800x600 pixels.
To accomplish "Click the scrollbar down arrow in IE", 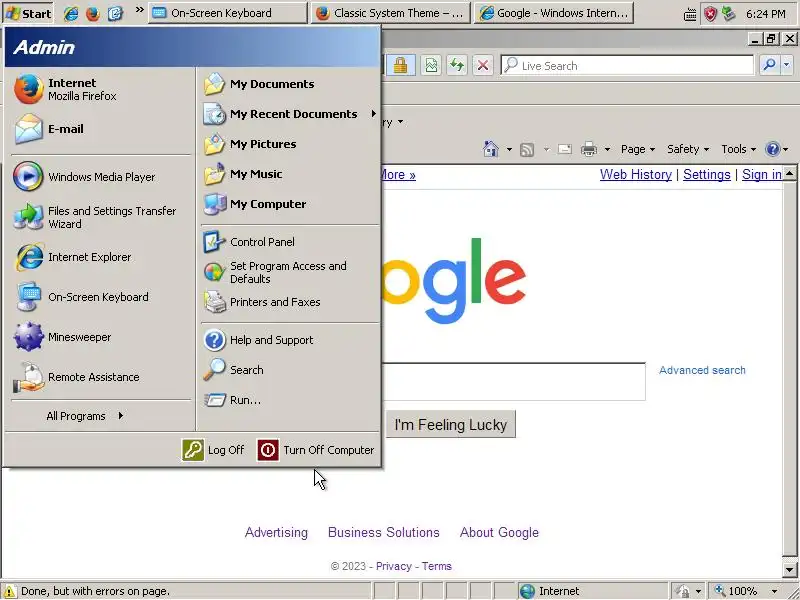I will pos(789,569).
